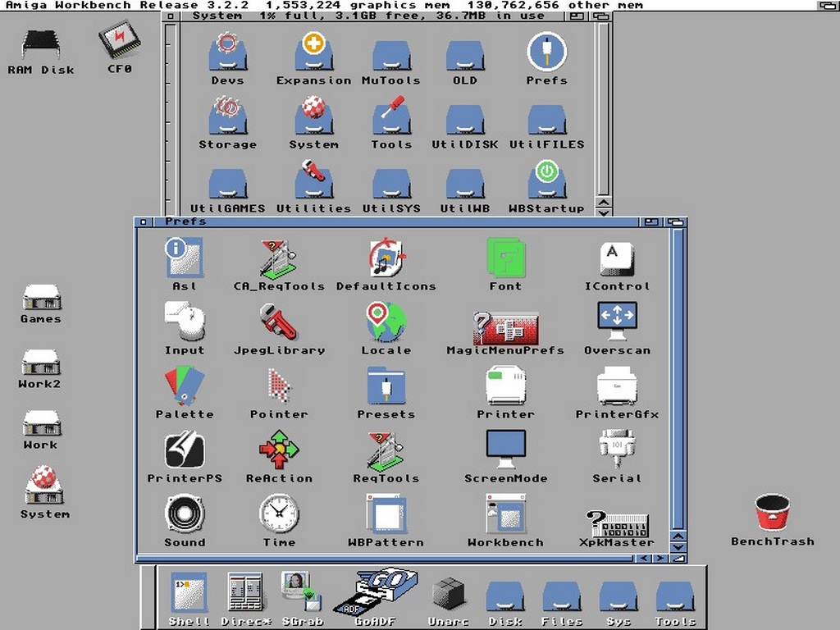Click Prefs window zoom gadget
Viewport: 840px width, 630px height.
651,221
